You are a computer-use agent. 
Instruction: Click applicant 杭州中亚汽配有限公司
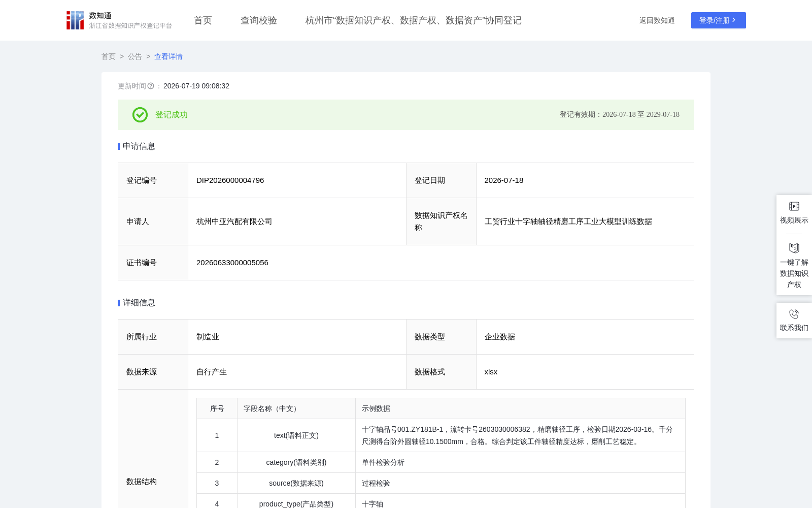(234, 221)
